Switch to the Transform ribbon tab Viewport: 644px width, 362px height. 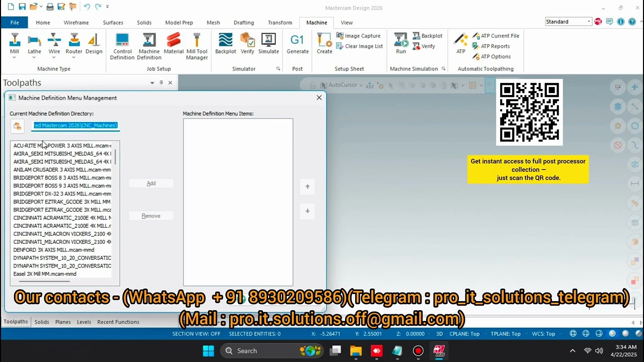(x=280, y=23)
